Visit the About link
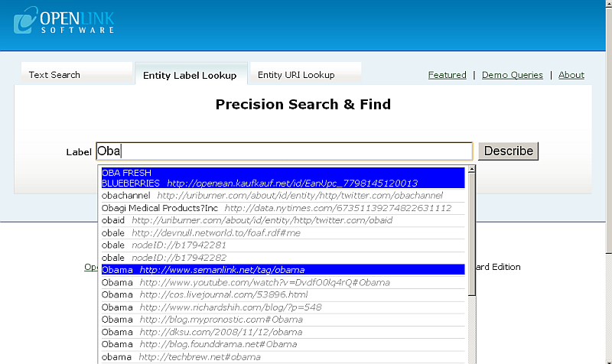612x364 pixels. 571,75
